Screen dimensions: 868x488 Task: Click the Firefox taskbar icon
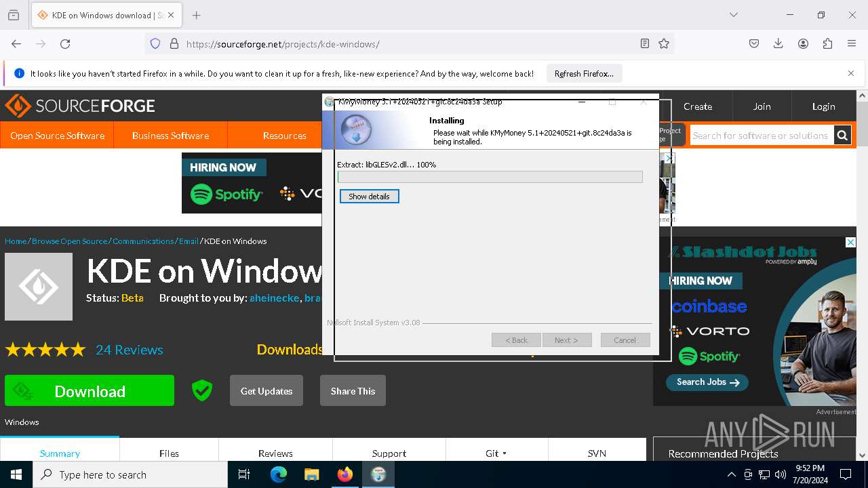(x=344, y=474)
